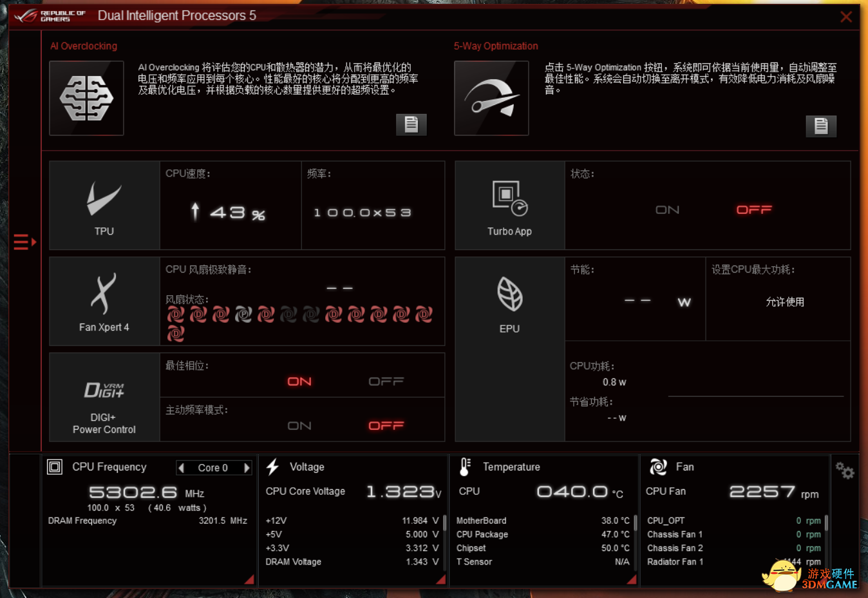The width and height of the screenshot is (868, 598).
Task: Expand the left sidebar menu
Action: pos(24,242)
